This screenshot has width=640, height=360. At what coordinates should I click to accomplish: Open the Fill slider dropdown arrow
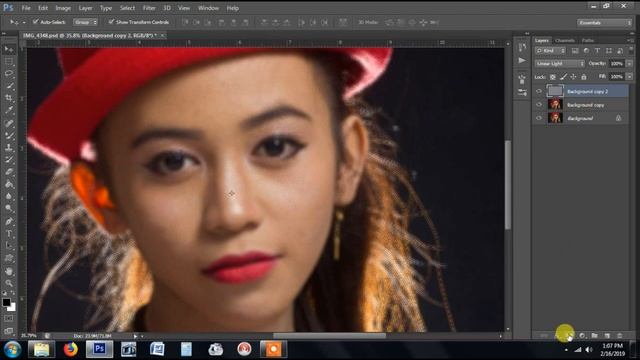[x=629, y=77]
